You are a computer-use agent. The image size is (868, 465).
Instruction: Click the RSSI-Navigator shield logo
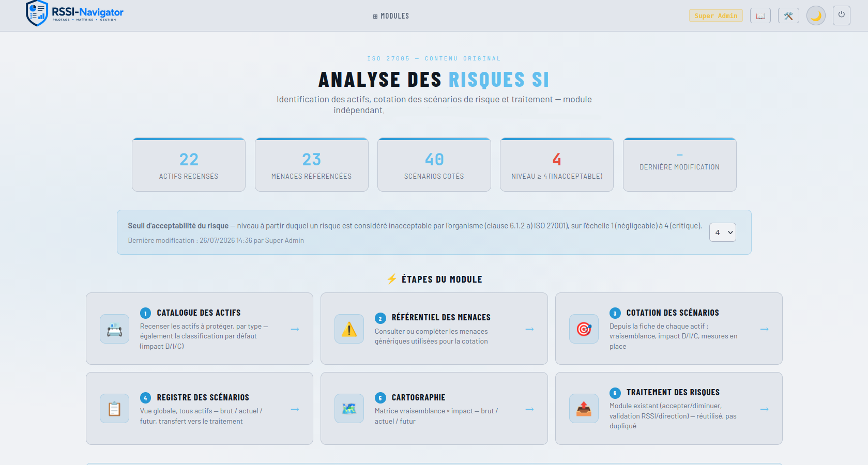click(37, 13)
